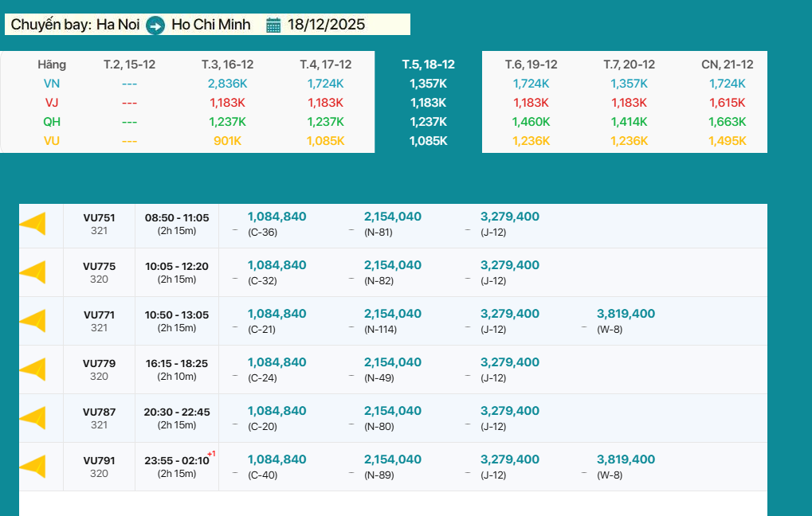Click the arrow icon between Ha Noi and Ho Chi Minh
Viewport: 812px width, 516px height.
155,25
